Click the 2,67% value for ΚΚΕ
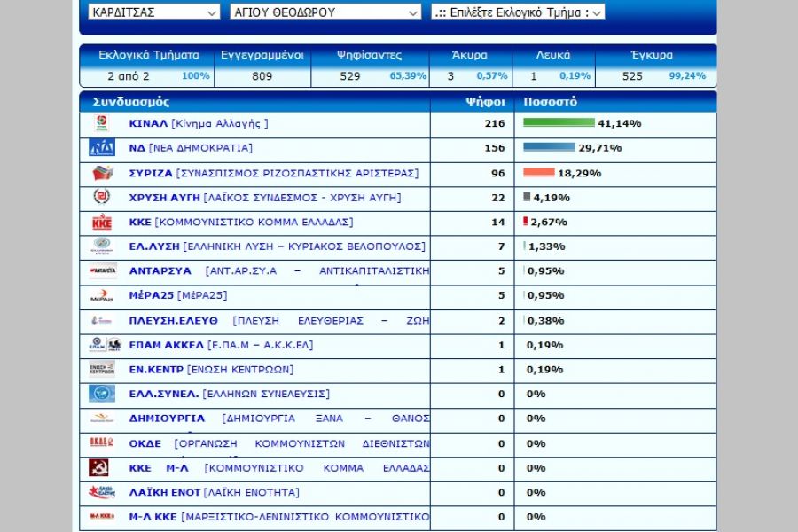Viewport: 798px width, 532px height. (549, 223)
